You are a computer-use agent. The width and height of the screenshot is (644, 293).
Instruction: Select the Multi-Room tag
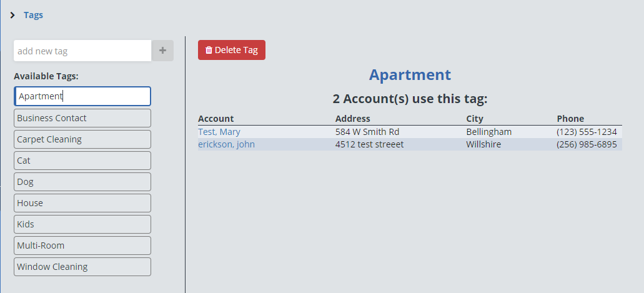tap(82, 246)
